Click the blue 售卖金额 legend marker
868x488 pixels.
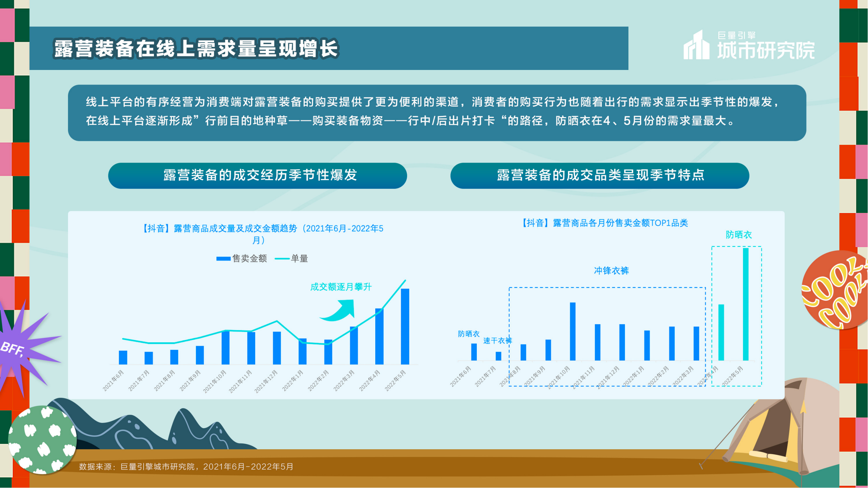[x=223, y=259]
